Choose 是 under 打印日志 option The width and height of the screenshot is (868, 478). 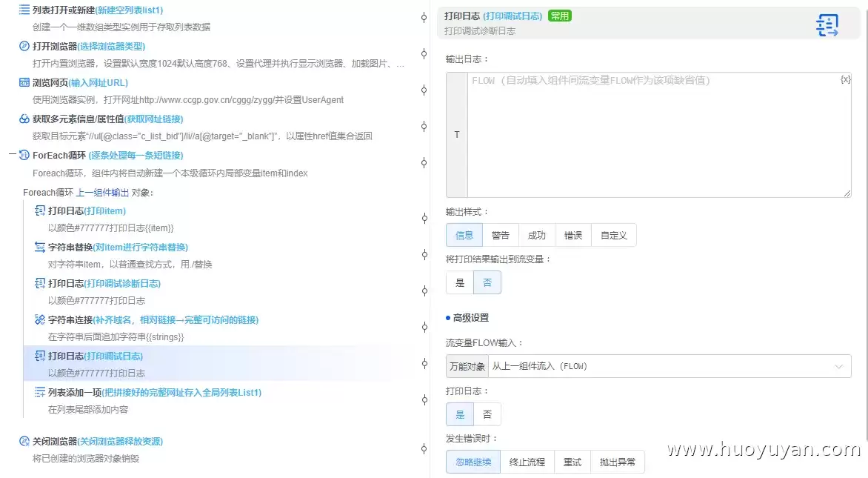point(460,414)
